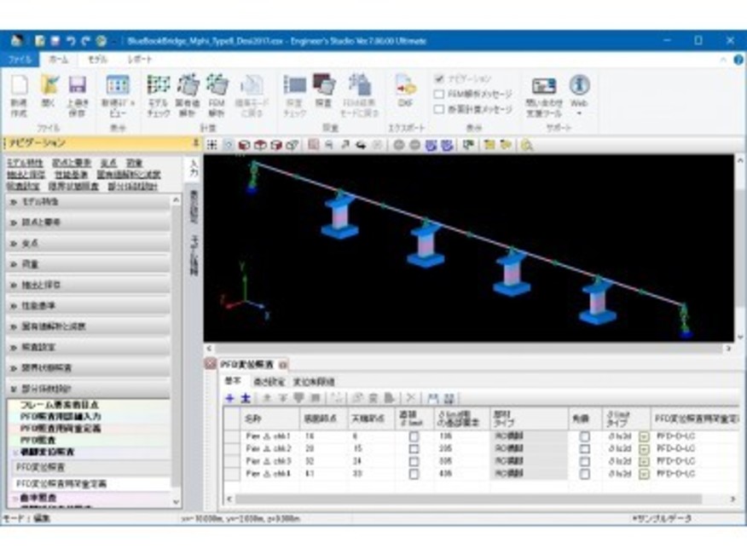Screen dimensions: 747x560
Task: Click the first blue mask-shaped toolbar icon
Action: [431, 145]
